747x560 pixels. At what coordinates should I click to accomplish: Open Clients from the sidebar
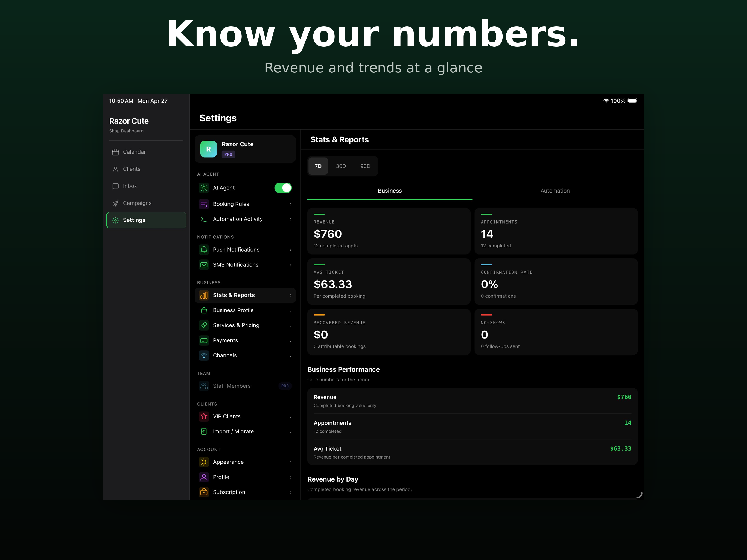click(x=146, y=169)
